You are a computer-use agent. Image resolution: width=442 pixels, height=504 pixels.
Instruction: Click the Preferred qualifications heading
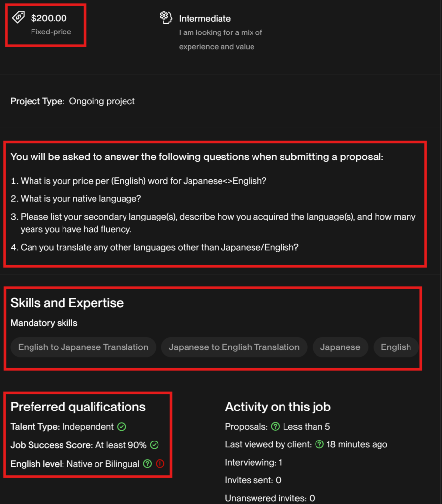[x=78, y=407]
